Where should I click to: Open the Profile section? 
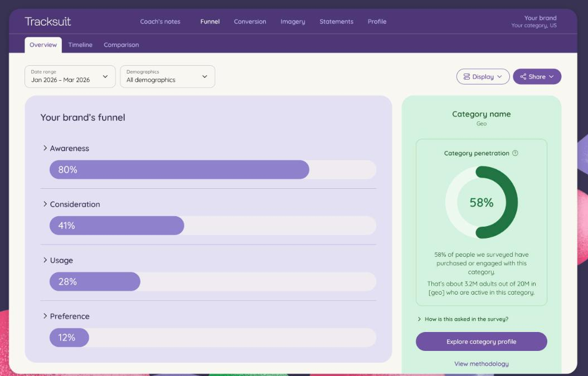[x=377, y=21]
